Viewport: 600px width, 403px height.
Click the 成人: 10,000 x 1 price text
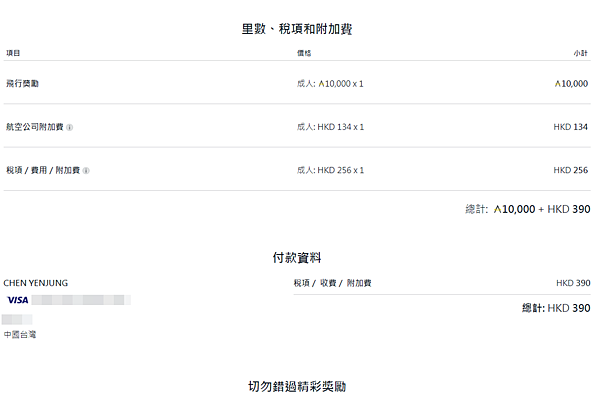pos(330,84)
